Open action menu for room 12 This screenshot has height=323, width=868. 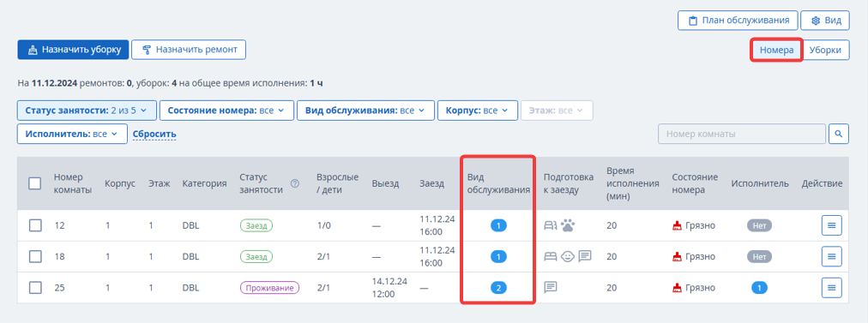click(x=831, y=225)
